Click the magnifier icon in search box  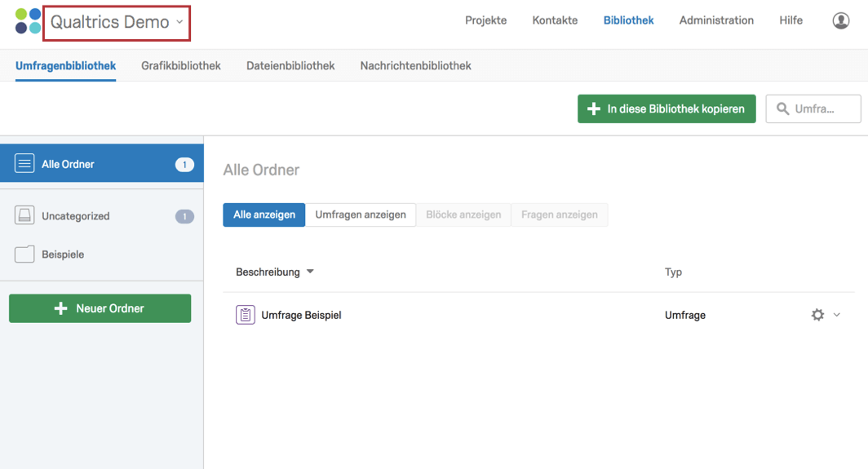[782, 108]
